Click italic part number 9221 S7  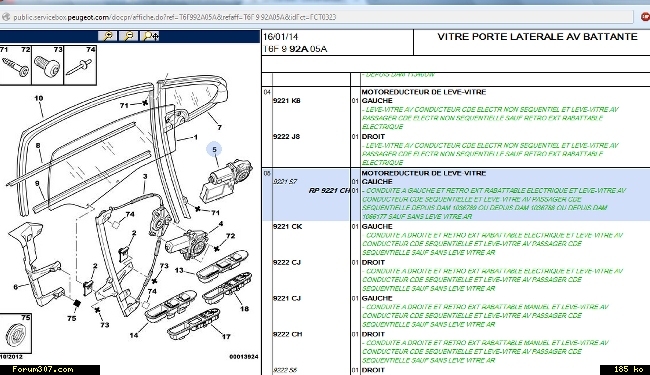[285, 181]
